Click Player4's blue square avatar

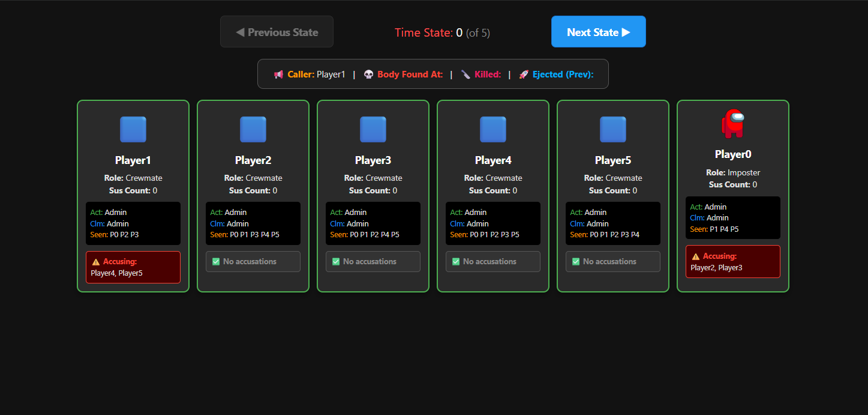493,130
